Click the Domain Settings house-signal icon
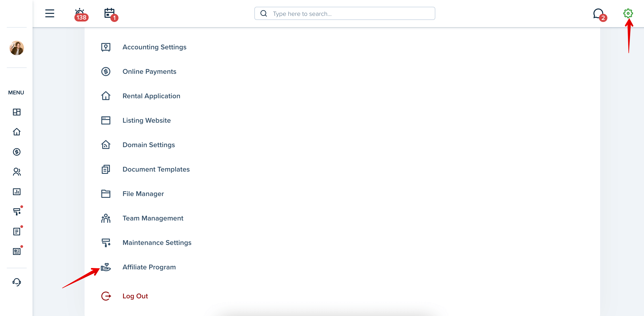Viewport: 644px width, 316px height. coord(106,145)
